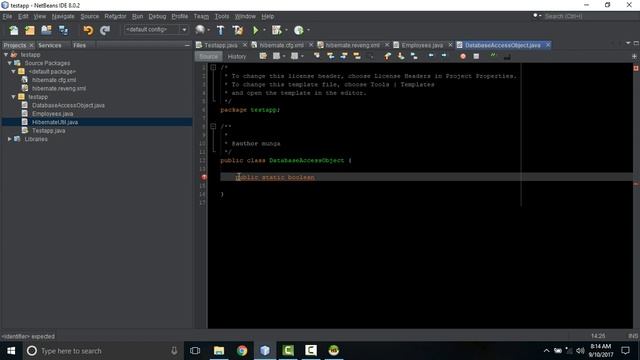Open the Tools menu

pos(222,16)
